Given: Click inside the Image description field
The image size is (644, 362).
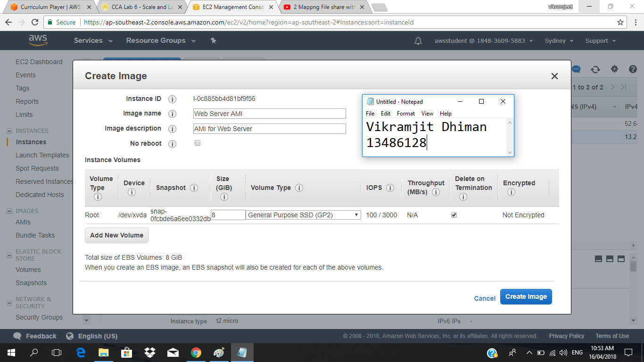Looking at the screenshot, I should coord(269,128).
